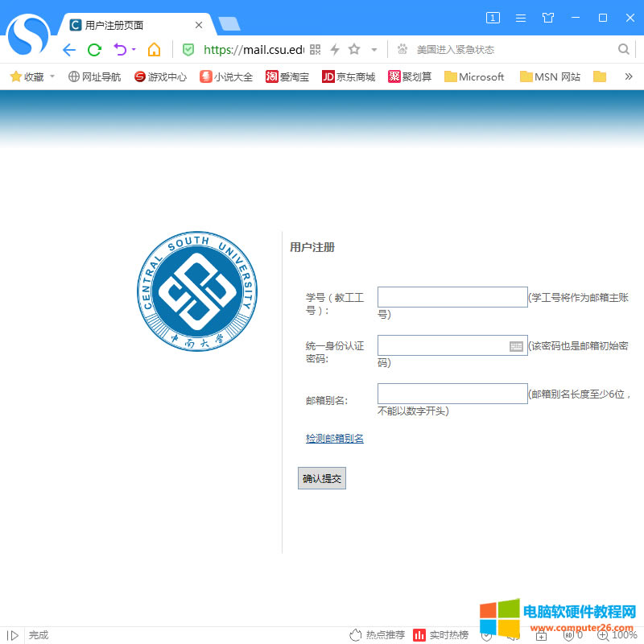Click the QR code icon in address bar
Viewport: 644px width, 644px height.
[x=316, y=50]
